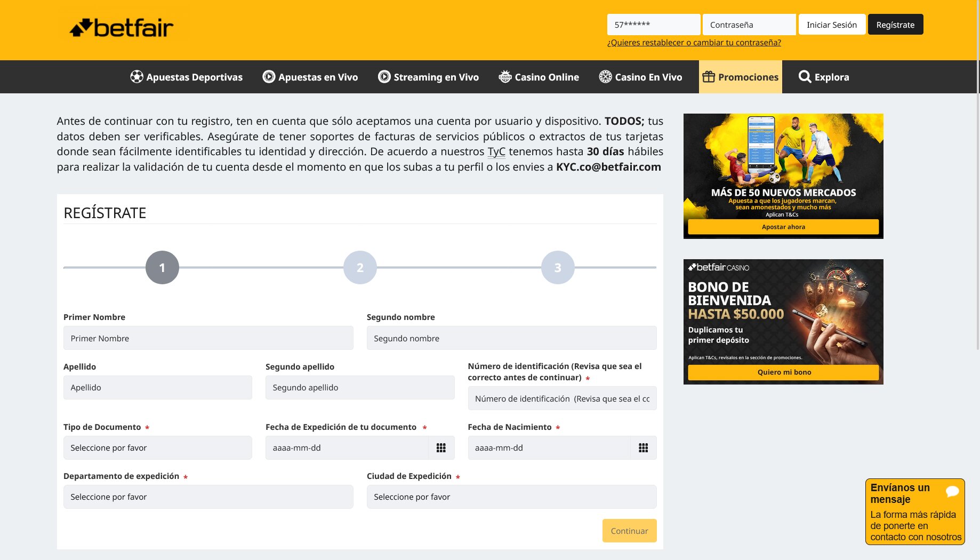Click expedition date aaaa-mm-dd field
The image size is (980, 560).
347,448
